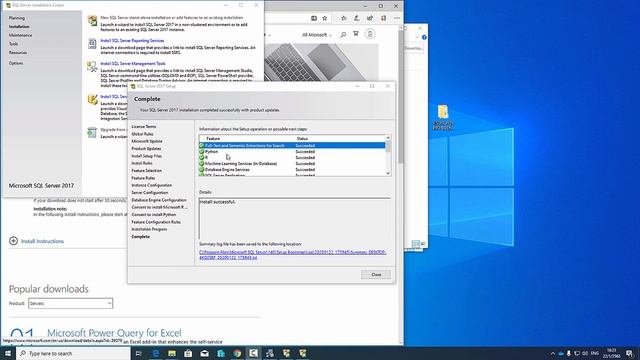Expand Install Instructions on the download page

point(37,241)
